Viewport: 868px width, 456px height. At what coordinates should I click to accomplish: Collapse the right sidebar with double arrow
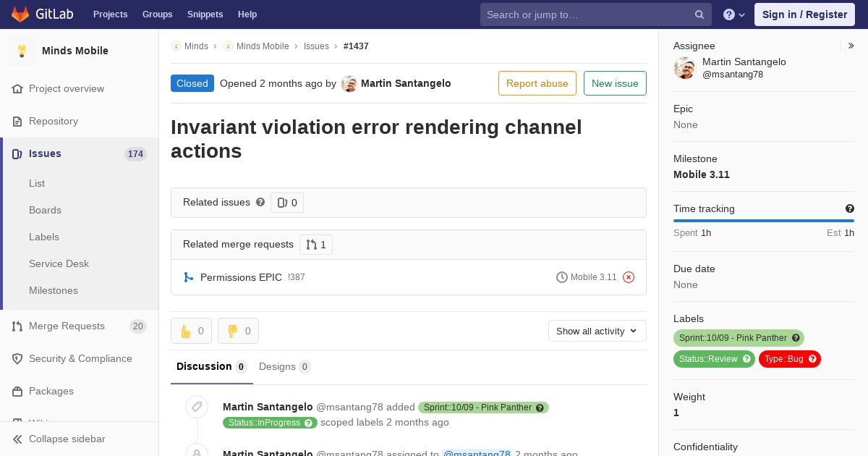click(851, 46)
